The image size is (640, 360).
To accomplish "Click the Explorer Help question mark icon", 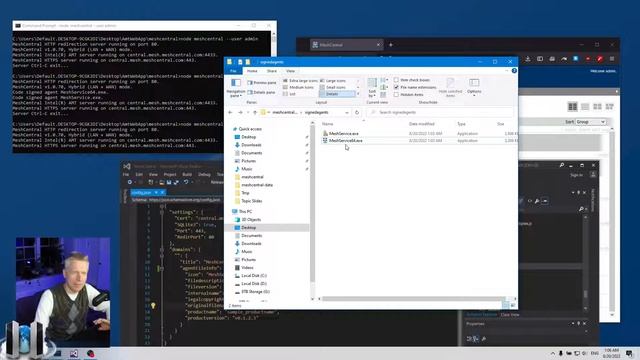I will coord(514,71).
